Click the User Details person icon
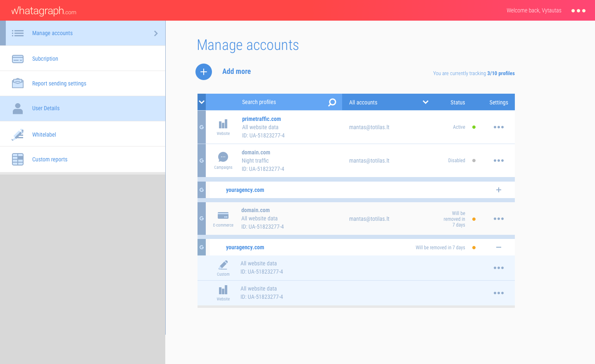Viewport: 595px width, 364px height. pyautogui.click(x=18, y=109)
